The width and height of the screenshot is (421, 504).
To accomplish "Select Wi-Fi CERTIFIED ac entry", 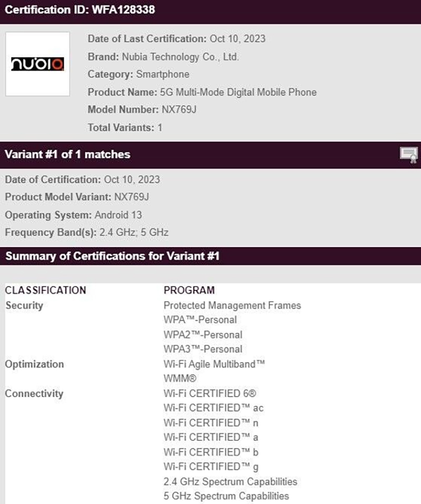I will point(214,408).
